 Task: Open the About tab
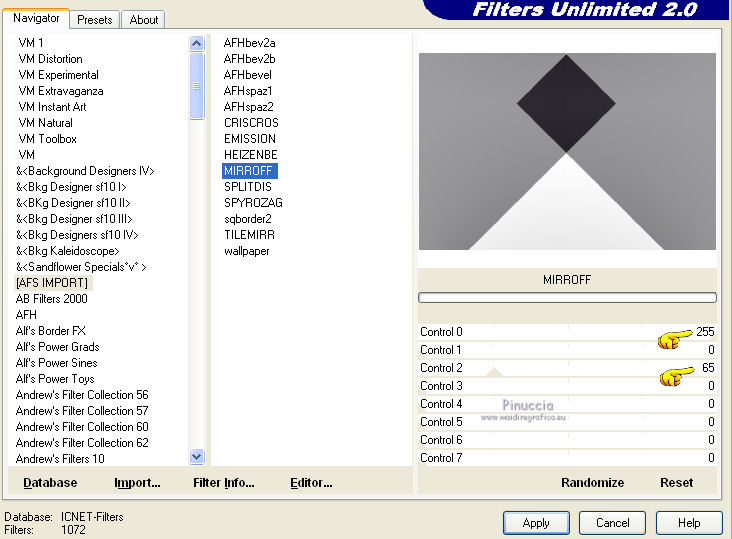pyautogui.click(x=144, y=20)
